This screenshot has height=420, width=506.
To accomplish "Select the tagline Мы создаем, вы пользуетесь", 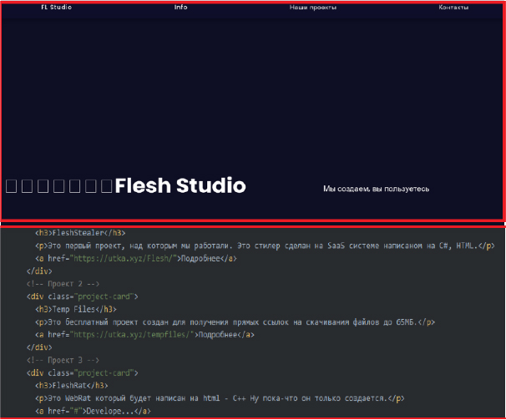I will tap(377, 189).
